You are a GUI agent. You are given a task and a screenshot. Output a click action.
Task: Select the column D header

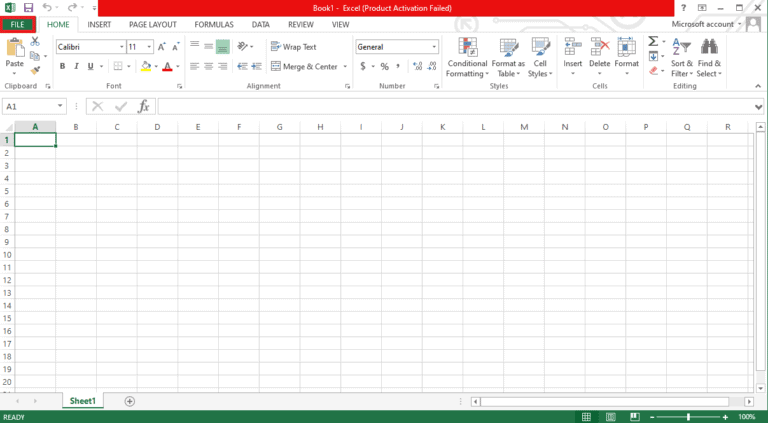157,127
